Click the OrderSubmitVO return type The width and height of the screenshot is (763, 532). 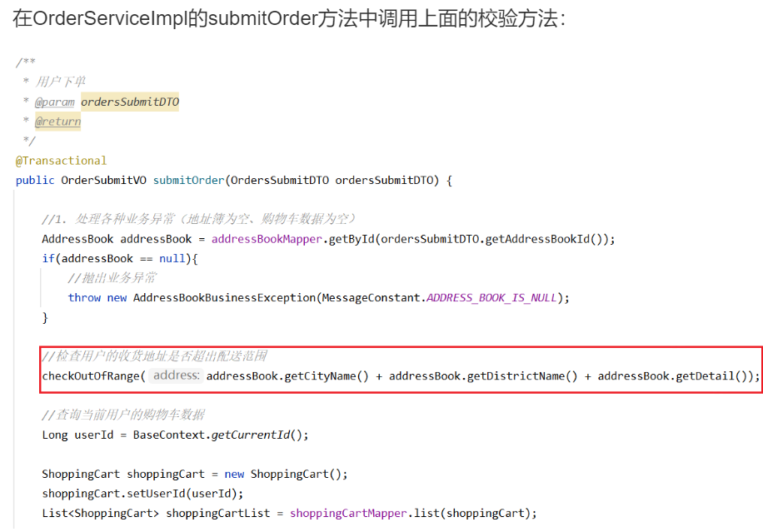click(103, 180)
